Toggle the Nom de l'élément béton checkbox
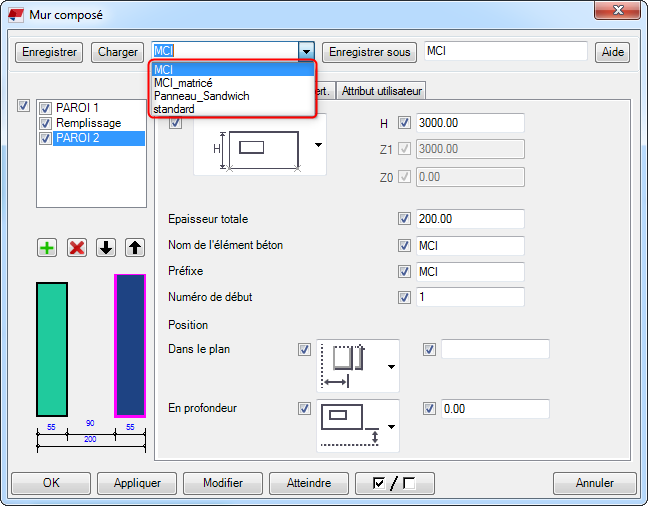The height and width of the screenshot is (506, 648). (x=404, y=246)
